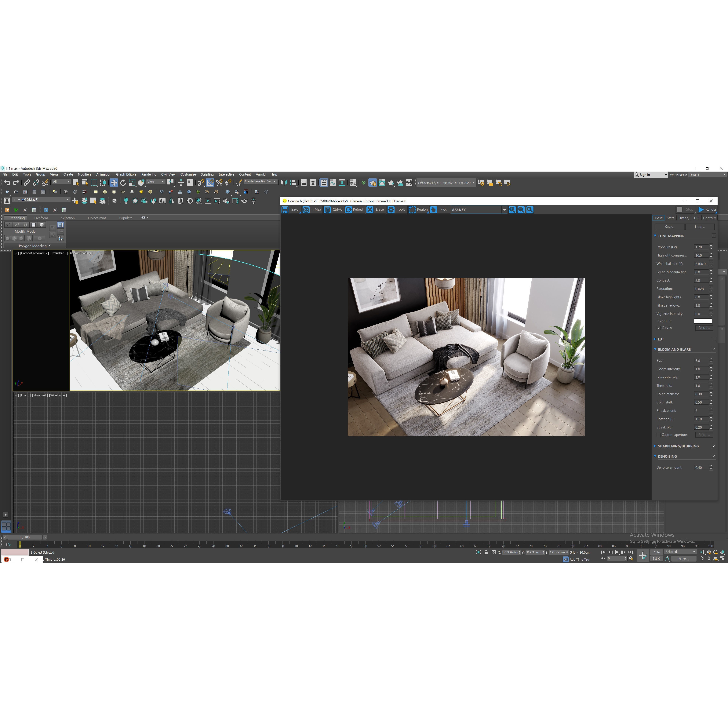Click the Erase icon in Corona frame buffer
This screenshot has width=728, height=728.
[370, 210]
